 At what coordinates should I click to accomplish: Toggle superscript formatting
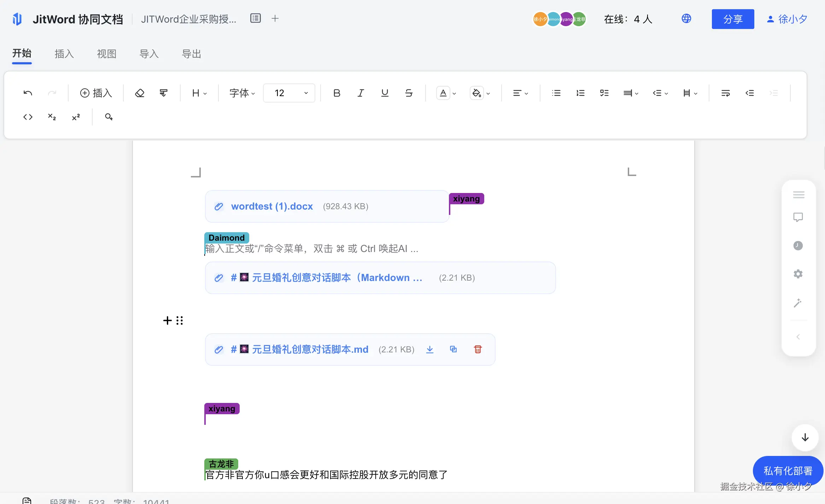tap(76, 117)
